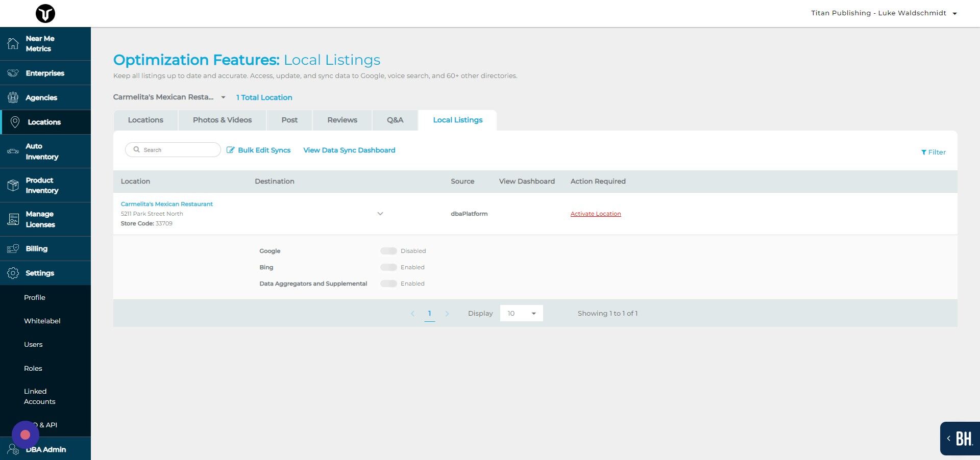
Task: Click the Billing icon in sidebar
Action: [13, 248]
